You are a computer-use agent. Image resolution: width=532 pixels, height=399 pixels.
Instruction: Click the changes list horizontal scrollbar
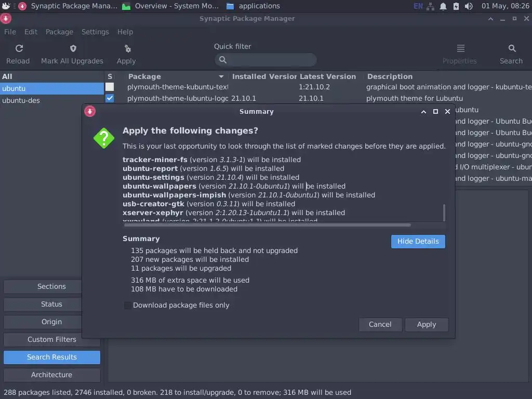(268, 225)
